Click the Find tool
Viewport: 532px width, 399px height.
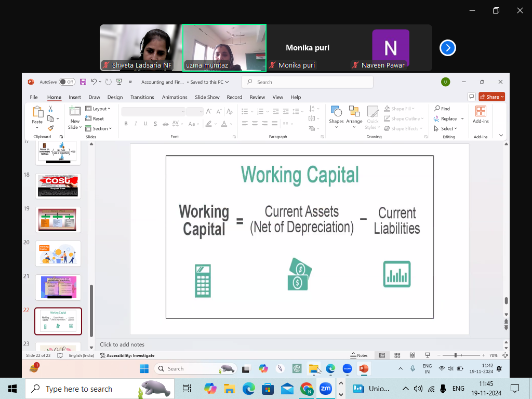click(442, 109)
